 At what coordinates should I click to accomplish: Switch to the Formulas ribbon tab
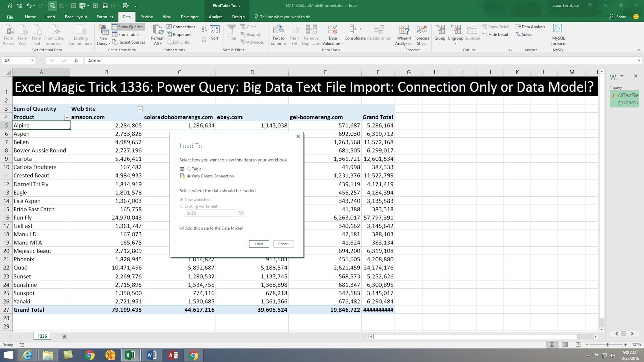pos(105,17)
